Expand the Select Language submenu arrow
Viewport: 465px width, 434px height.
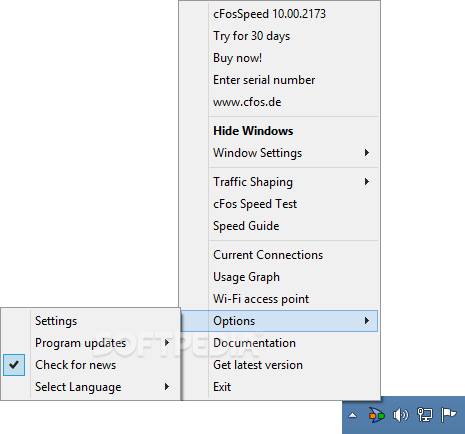[167, 387]
